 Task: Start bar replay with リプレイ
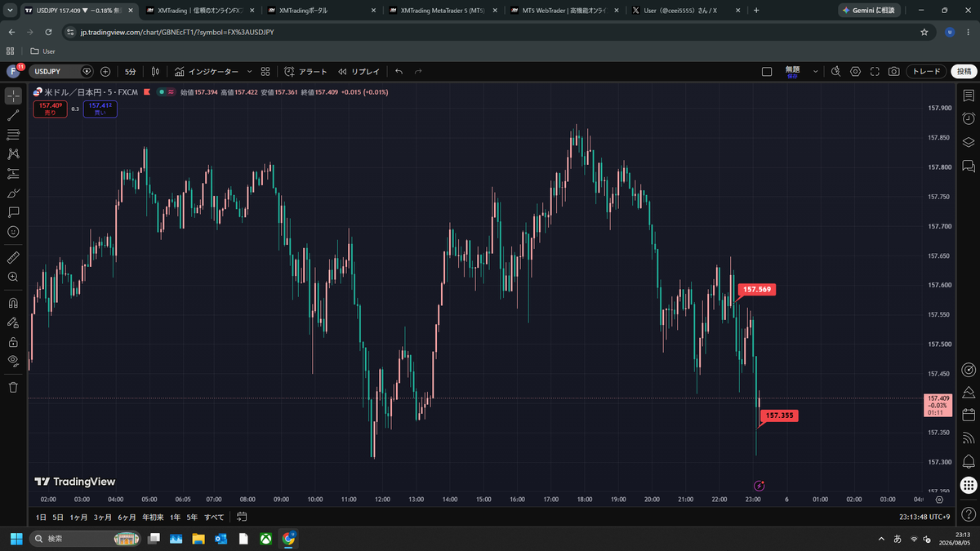(359, 72)
